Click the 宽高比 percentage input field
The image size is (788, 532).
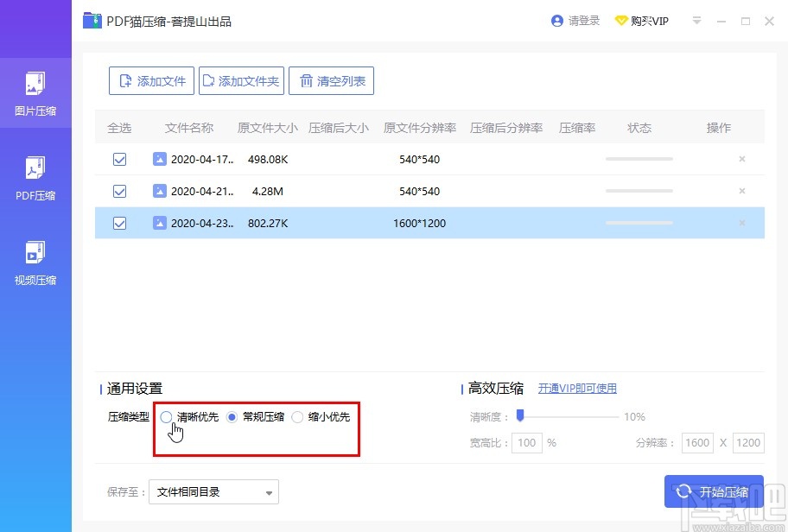click(527, 442)
